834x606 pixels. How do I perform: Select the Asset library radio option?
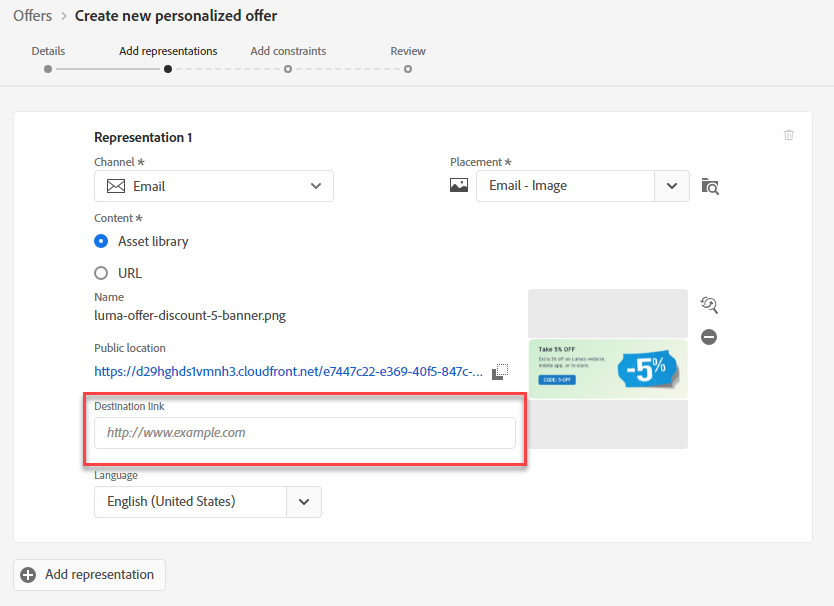[x=101, y=242]
